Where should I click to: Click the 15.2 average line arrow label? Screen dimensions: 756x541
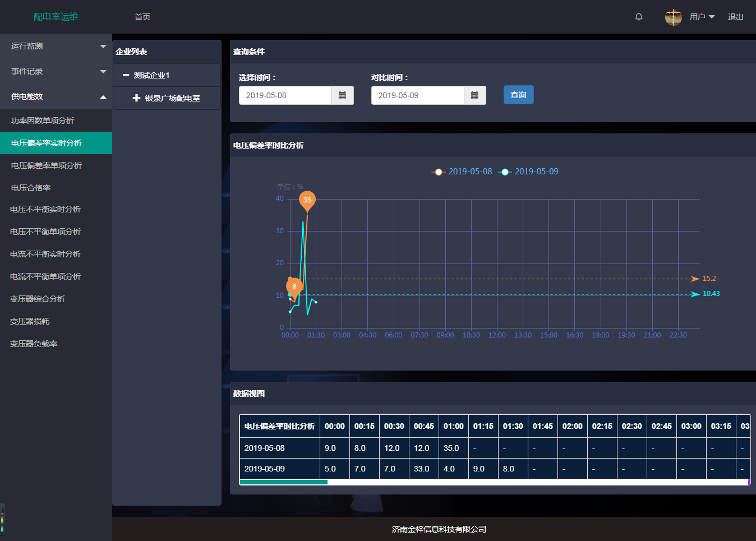pyautogui.click(x=708, y=279)
